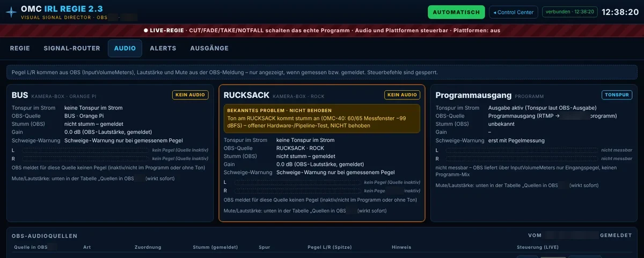Click the OMC star logo icon
Image resolution: width=644 pixels, height=258 pixels.
coord(11,12)
